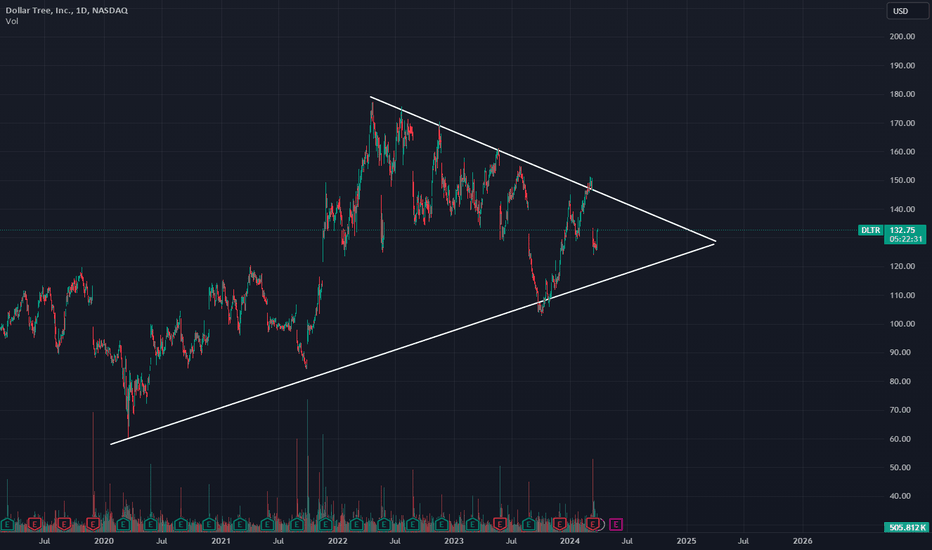Click the 2025 label on time axis
932x550 pixels.
[x=686, y=541]
